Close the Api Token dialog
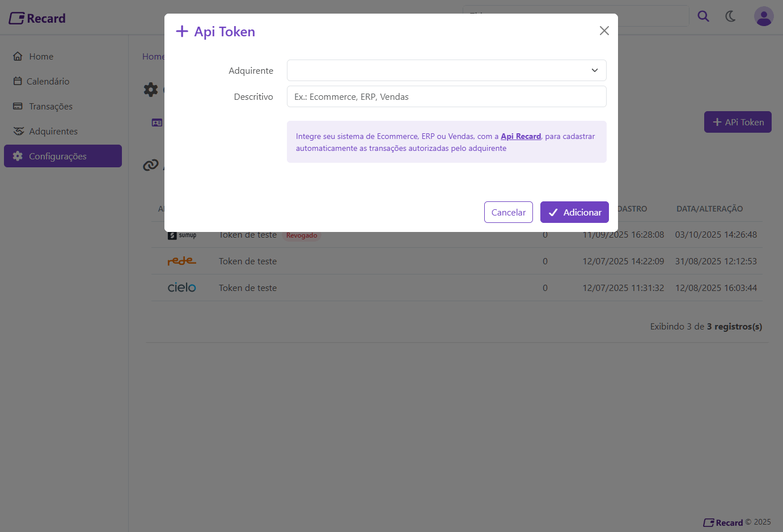 click(604, 31)
